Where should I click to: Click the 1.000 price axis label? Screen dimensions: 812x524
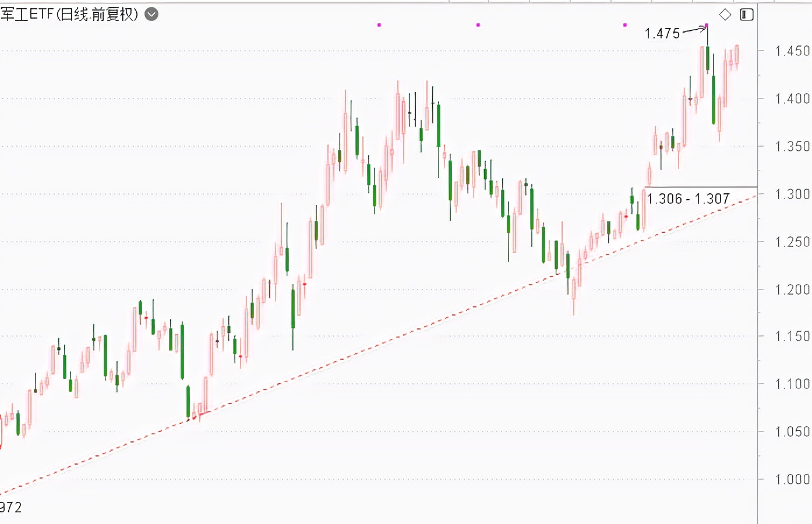pyautogui.click(x=792, y=480)
